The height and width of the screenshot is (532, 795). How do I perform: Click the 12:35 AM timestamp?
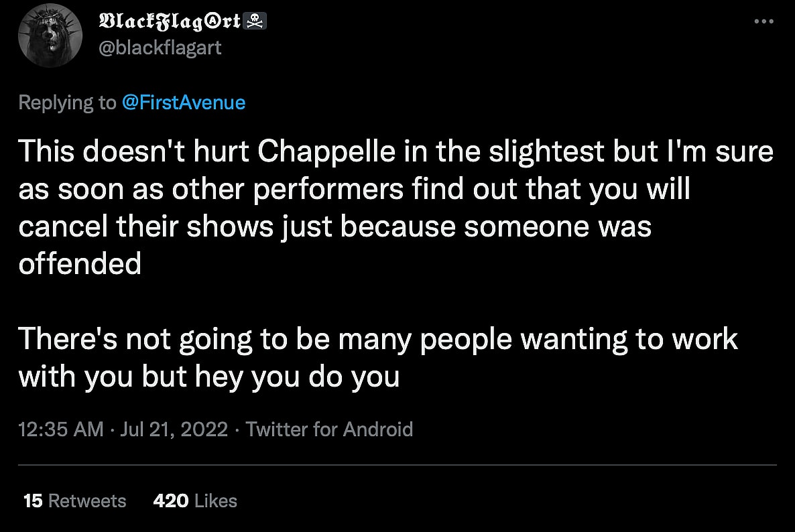[x=61, y=429]
